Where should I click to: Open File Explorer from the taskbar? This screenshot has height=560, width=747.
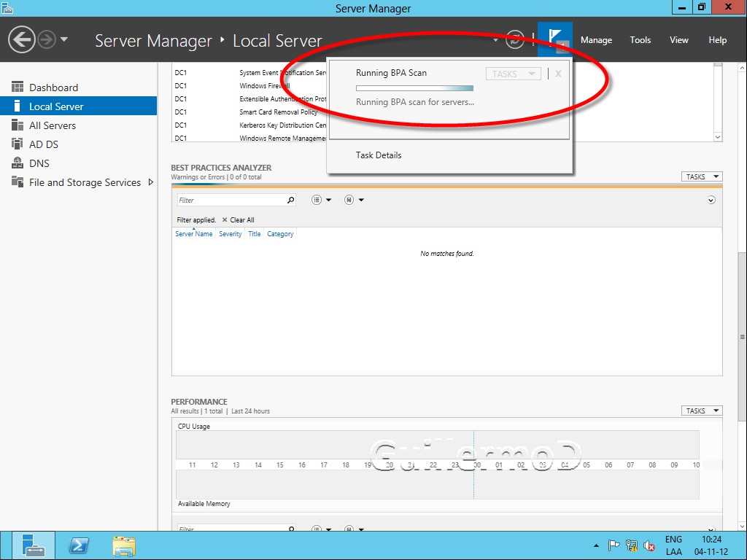(x=123, y=545)
